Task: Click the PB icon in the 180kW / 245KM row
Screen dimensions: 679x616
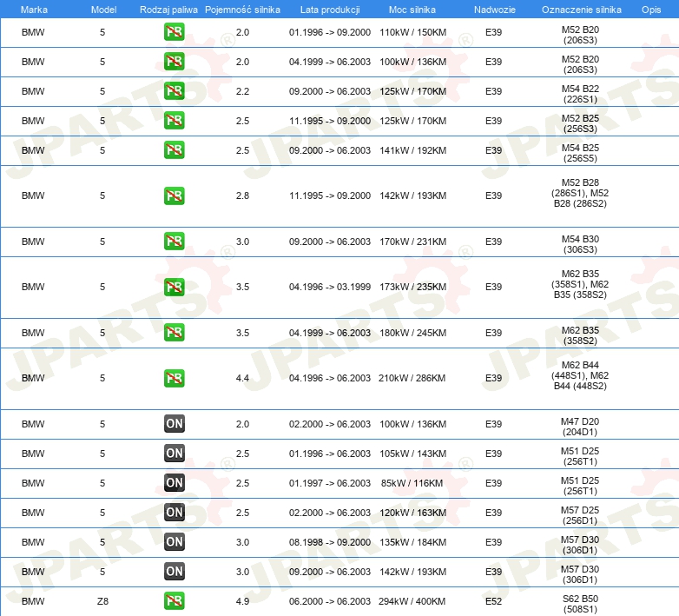Action: pyautogui.click(x=174, y=333)
